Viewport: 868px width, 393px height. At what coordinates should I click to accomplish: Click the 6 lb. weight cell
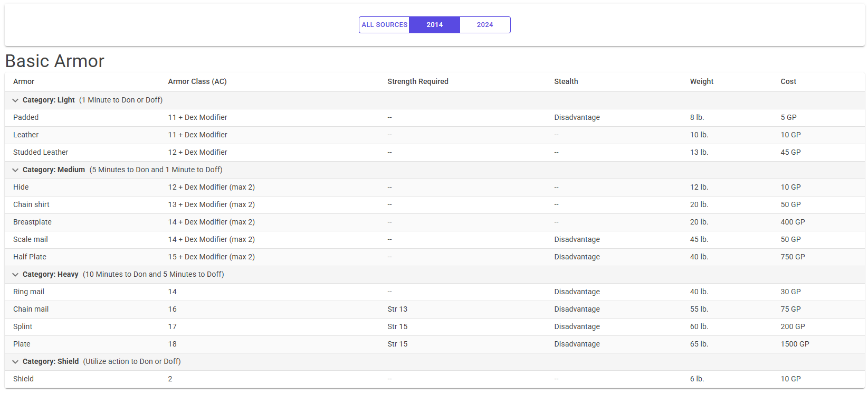tap(697, 379)
